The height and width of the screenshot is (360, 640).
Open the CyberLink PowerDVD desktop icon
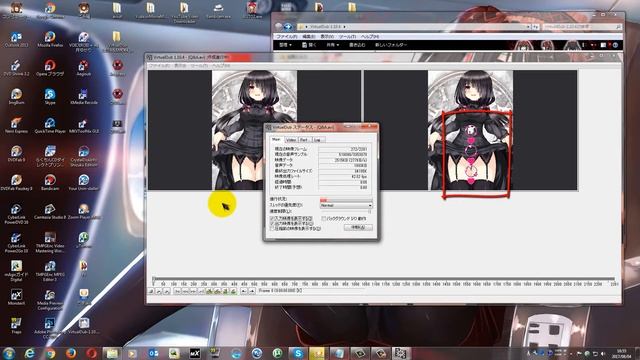coord(16,213)
